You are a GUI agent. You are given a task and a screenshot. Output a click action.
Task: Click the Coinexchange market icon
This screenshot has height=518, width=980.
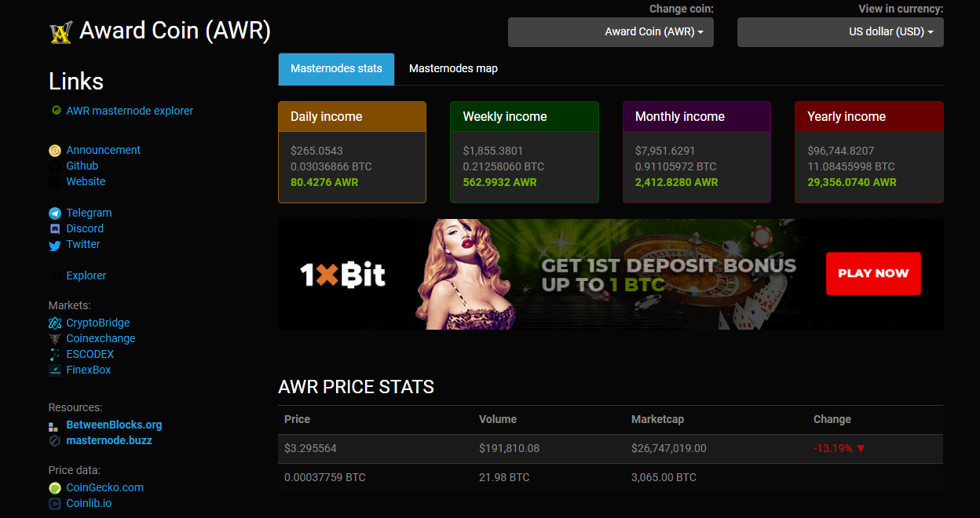pos(55,339)
